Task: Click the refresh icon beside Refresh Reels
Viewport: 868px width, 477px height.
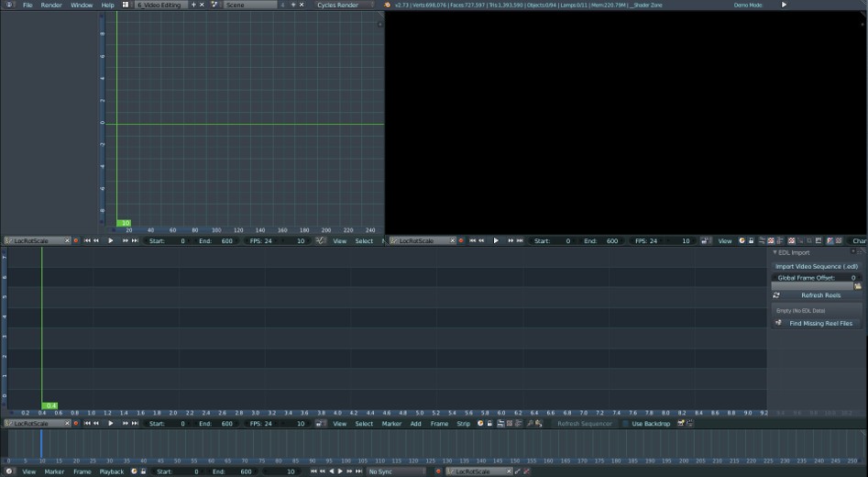Action: (776, 295)
